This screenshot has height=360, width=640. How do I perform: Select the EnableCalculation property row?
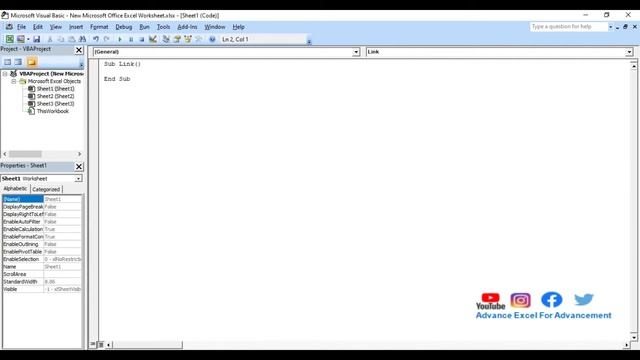(42, 229)
